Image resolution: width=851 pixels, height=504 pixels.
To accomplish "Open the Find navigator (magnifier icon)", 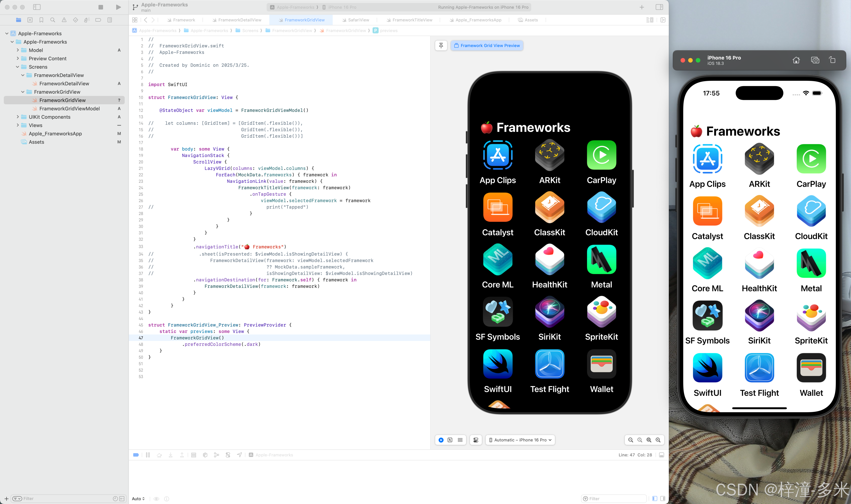I will (53, 20).
